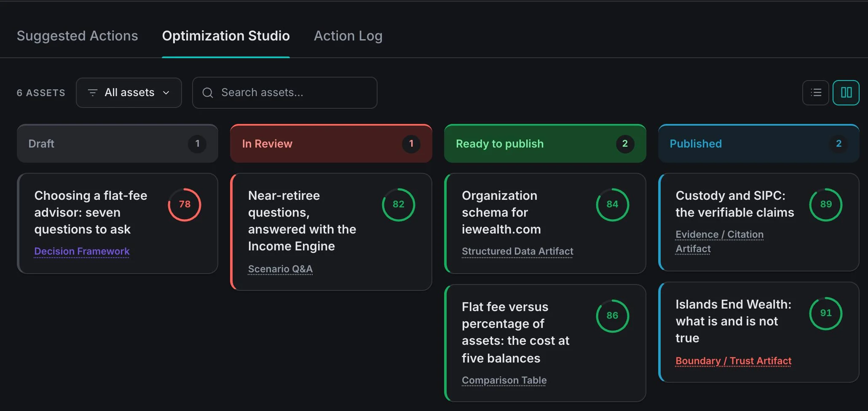Screen dimensions: 868x411
Task: Click the Draft count badge
Action: tap(197, 144)
